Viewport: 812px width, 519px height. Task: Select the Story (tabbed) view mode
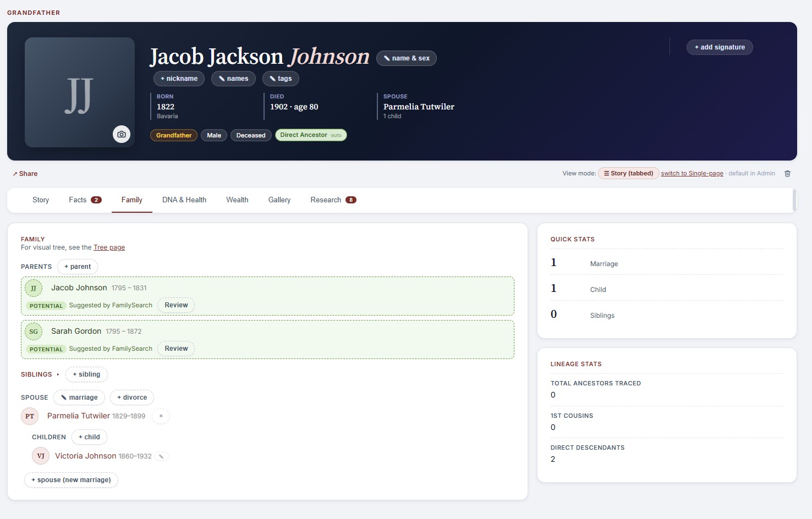pos(628,173)
